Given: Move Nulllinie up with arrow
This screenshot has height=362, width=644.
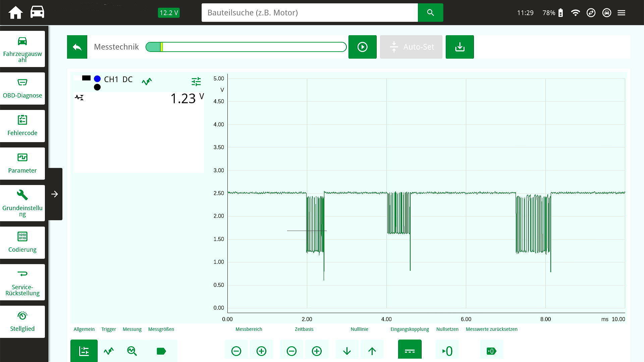Looking at the screenshot, I should pos(372,351).
